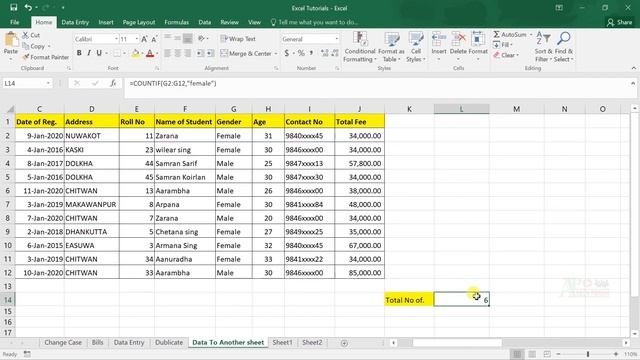Open the Name Box dropdown arrow

click(x=48, y=83)
